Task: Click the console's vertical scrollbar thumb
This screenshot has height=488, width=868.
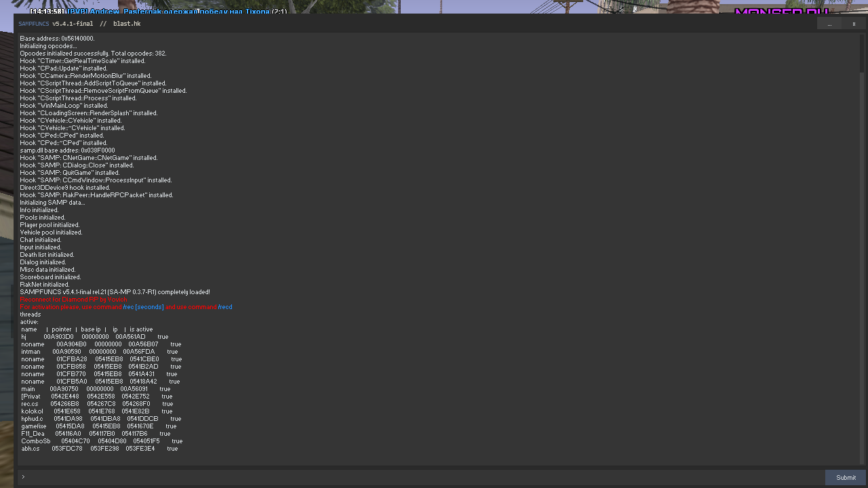Action: click(x=862, y=53)
